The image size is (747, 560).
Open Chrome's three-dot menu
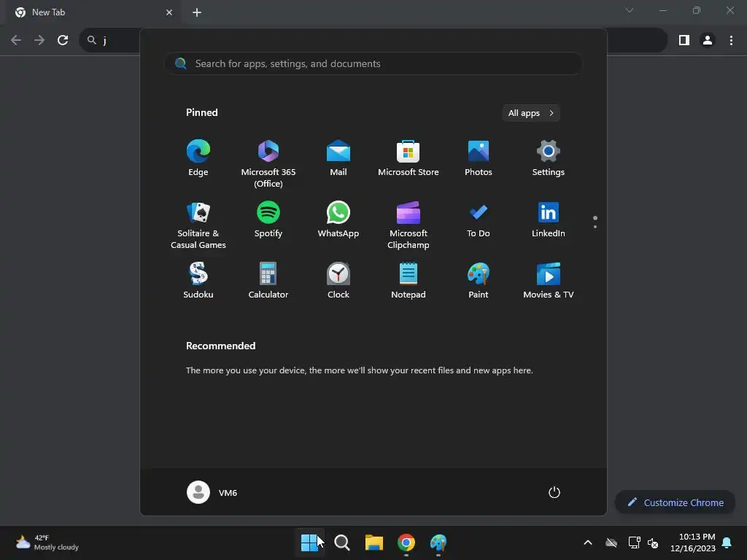pos(731,41)
